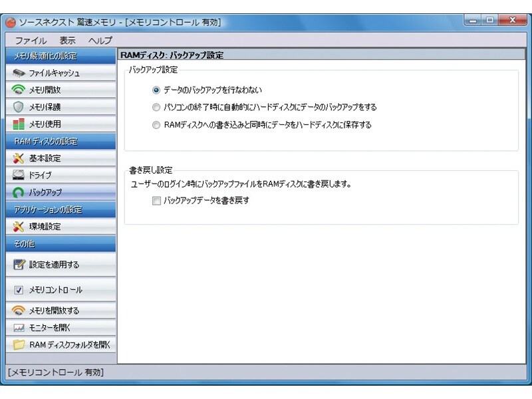The width and height of the screenshot is (532, 399).
Task: Open ファイルキャッシュ settings label
Action: pos(55,73)
